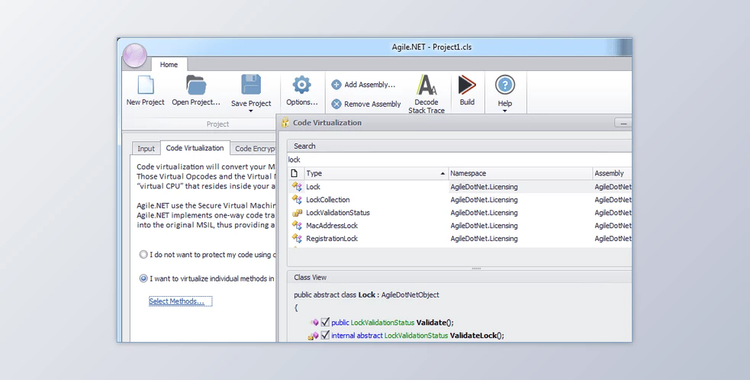
Task: Click the Namespace cell of LockCollection row
Action: pyautogui.click(x=520, y=200)
